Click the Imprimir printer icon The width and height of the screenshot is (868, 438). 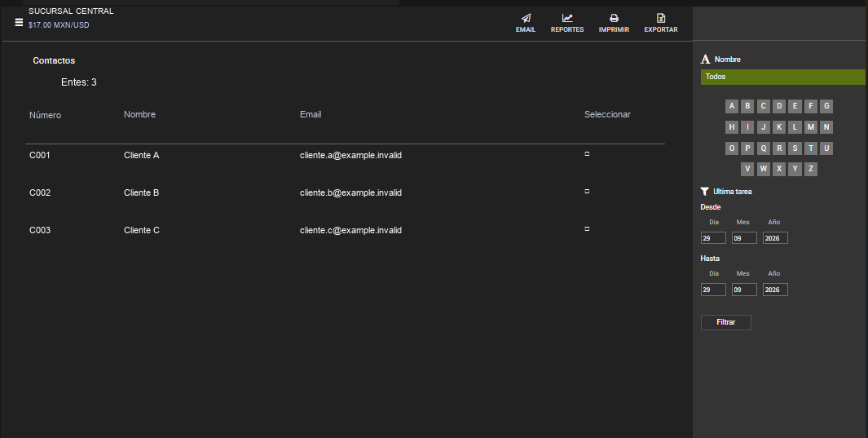614,18
